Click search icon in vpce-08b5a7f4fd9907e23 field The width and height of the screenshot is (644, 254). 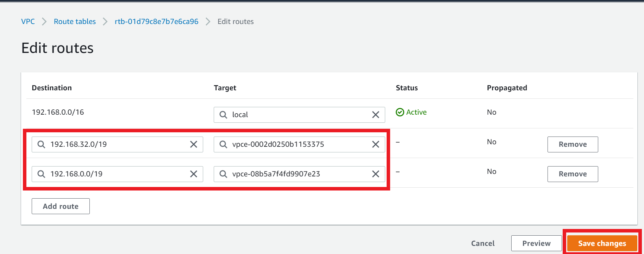pyautogui.click(x=223, y=174)
